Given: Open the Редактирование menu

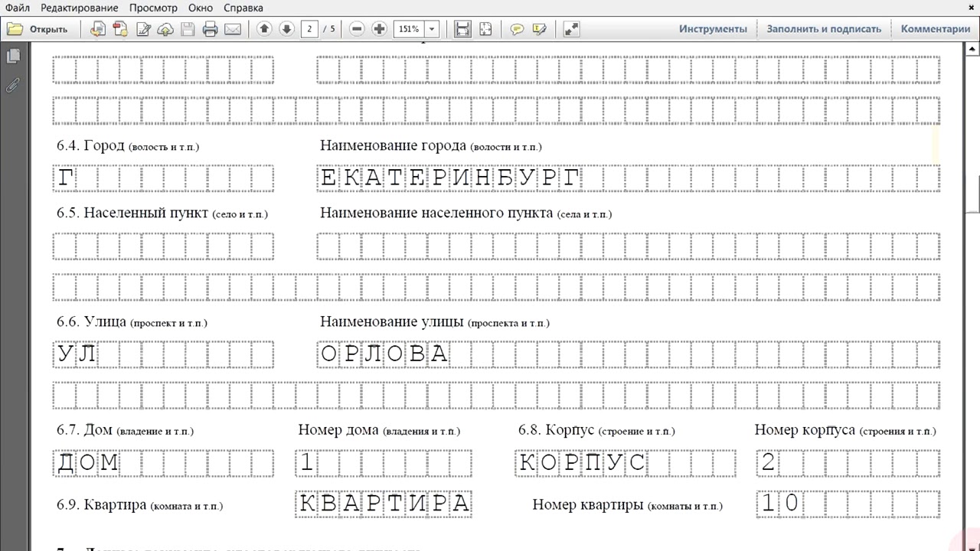Looking at the screenshot, I should [x=80, y=8].
